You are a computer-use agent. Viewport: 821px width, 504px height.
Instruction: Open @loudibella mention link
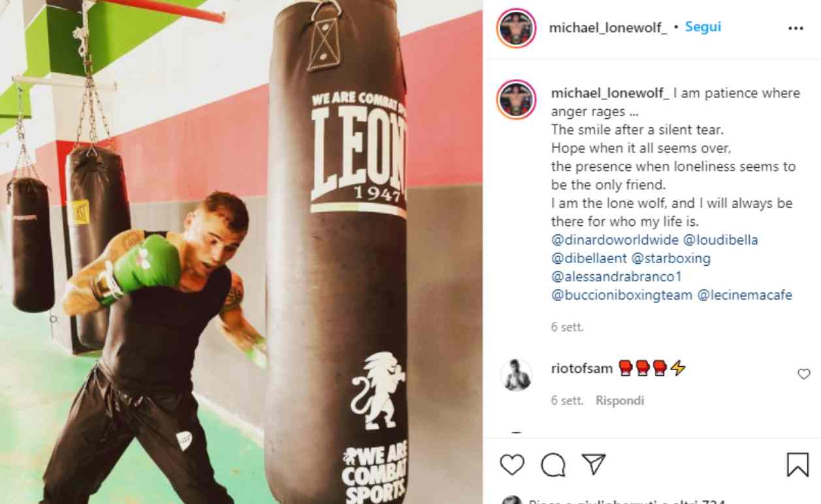coord(720,240)
